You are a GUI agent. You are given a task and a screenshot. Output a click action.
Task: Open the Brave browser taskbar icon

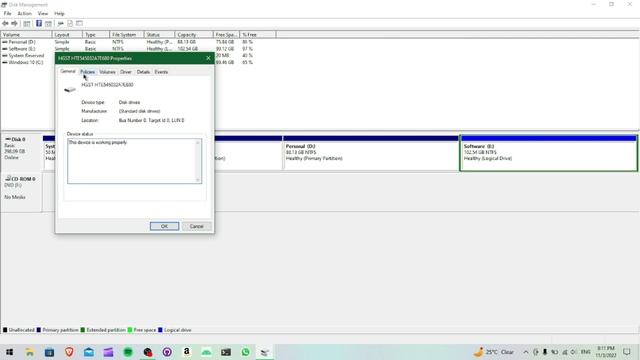tap(69, 352)
